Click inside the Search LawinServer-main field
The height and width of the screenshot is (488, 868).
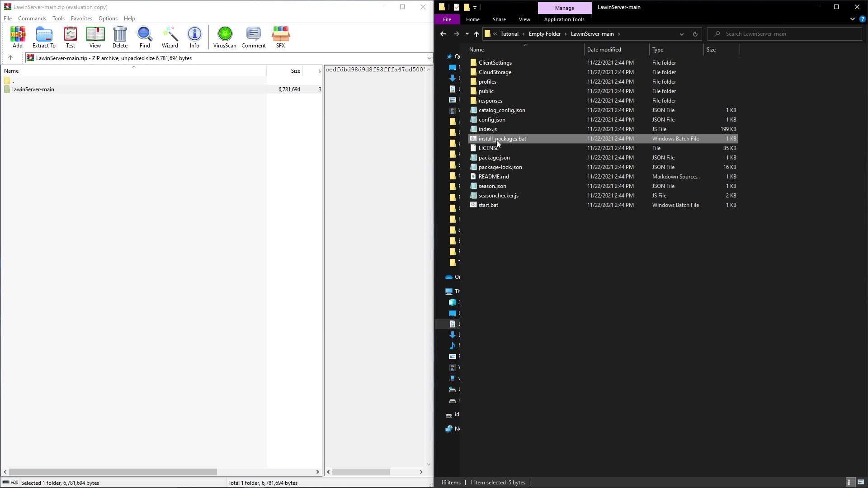pos(784,34)
